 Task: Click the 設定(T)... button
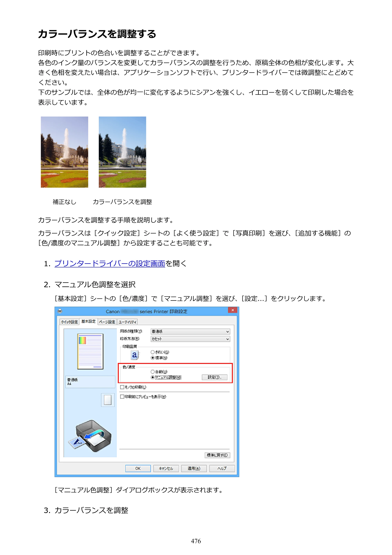tap(214, 377)
